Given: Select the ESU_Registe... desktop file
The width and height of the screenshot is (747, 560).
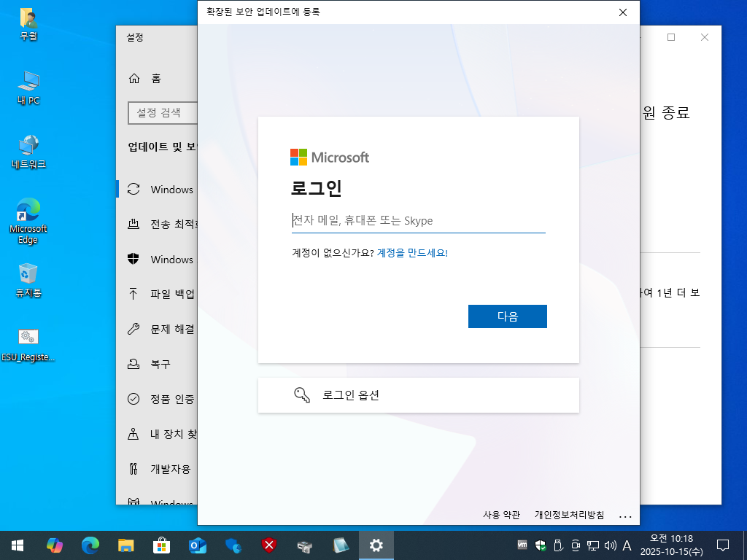Looking at the screenshot, I should 28,345.
